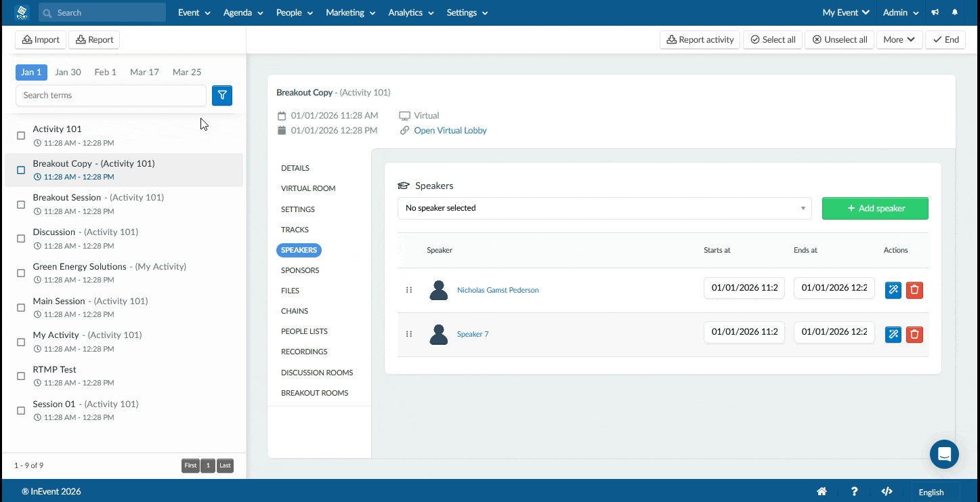Screen dimensions: 980x502
Task: Tick the Green Energy Solutions checkbox
Action: [21, 273]
